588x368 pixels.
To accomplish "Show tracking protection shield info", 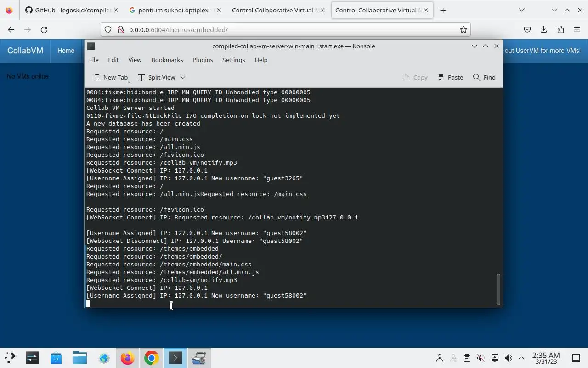I will pyautogui.click(x=108, y=29).
